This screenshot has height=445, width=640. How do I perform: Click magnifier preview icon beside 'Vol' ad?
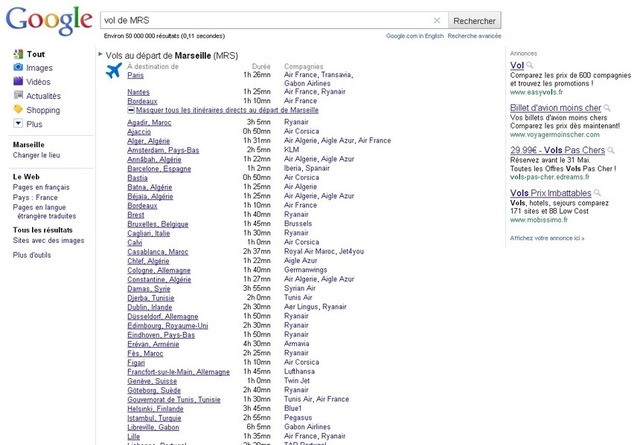pyautogui.click(x=529, y=65)
